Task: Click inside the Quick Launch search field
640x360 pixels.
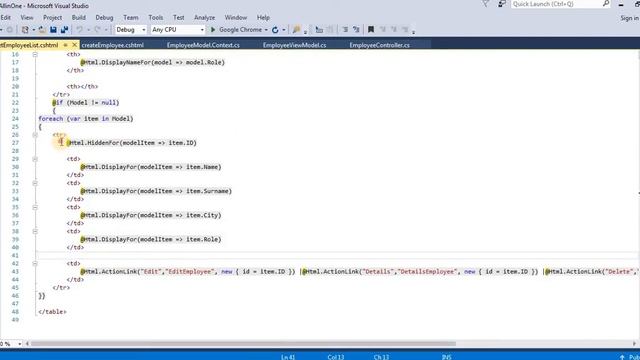Action: point(556,4)
